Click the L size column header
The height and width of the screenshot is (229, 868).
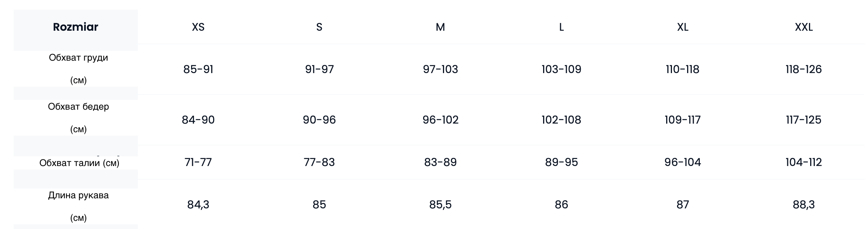(x=561, y=27)
